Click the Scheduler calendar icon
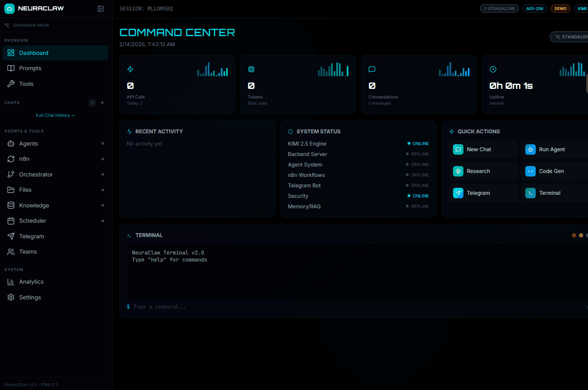 tap(10, 220)
